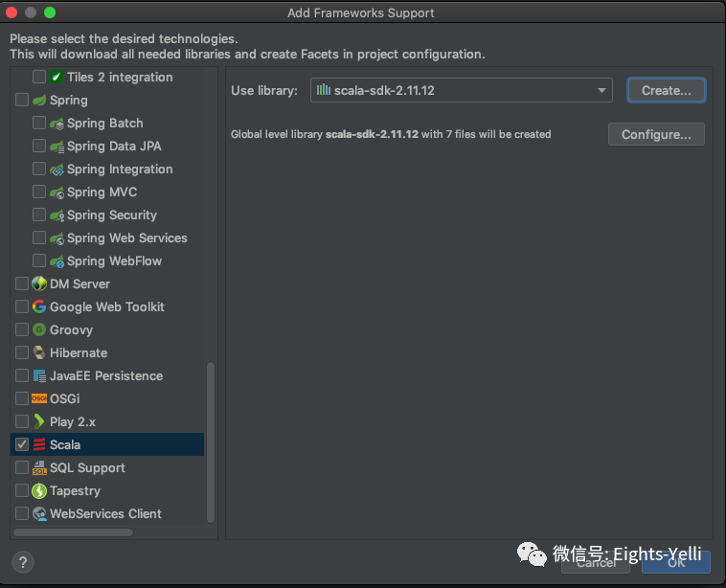Click the scala-sdk library bars icon
Image resolution: width=726 pixels, height=588 pixels.
coord(323,90)
